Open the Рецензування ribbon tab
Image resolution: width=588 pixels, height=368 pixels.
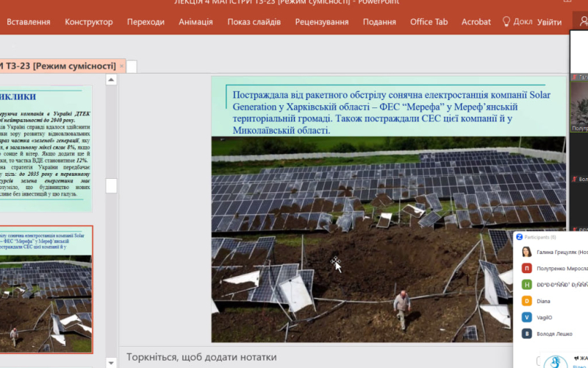(322, 22)
